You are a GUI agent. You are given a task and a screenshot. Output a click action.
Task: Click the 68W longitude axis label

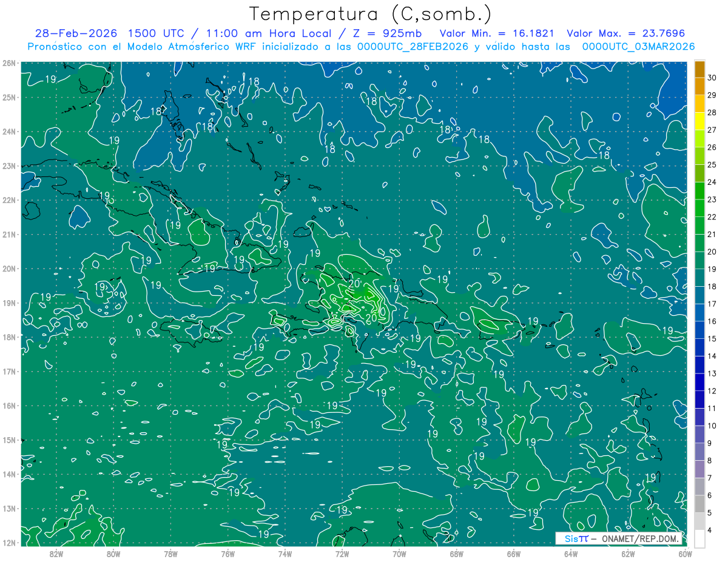point(456,554)
